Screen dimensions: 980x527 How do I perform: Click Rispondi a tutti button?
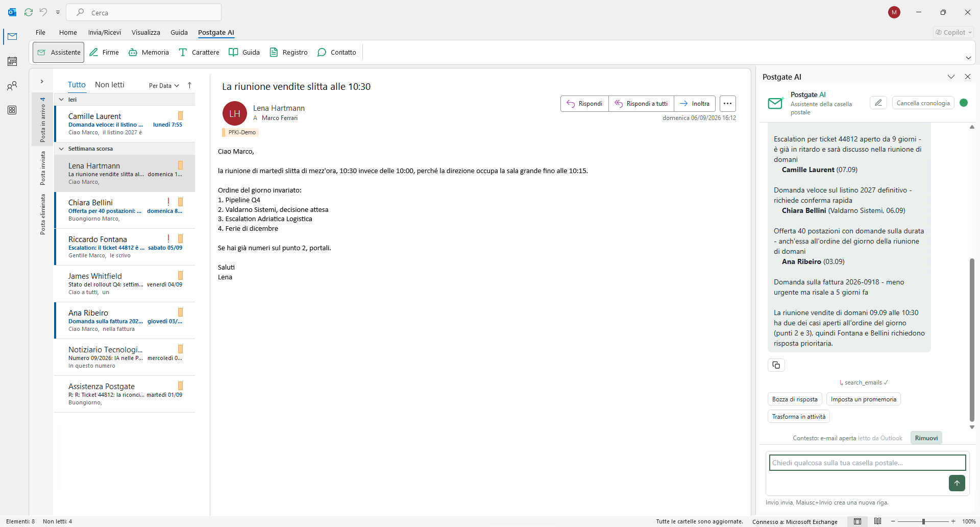642,104
